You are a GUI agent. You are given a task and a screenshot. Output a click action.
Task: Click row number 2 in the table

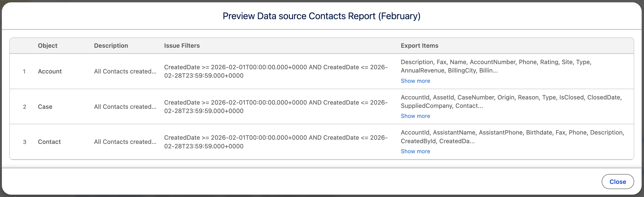[25, 107]
